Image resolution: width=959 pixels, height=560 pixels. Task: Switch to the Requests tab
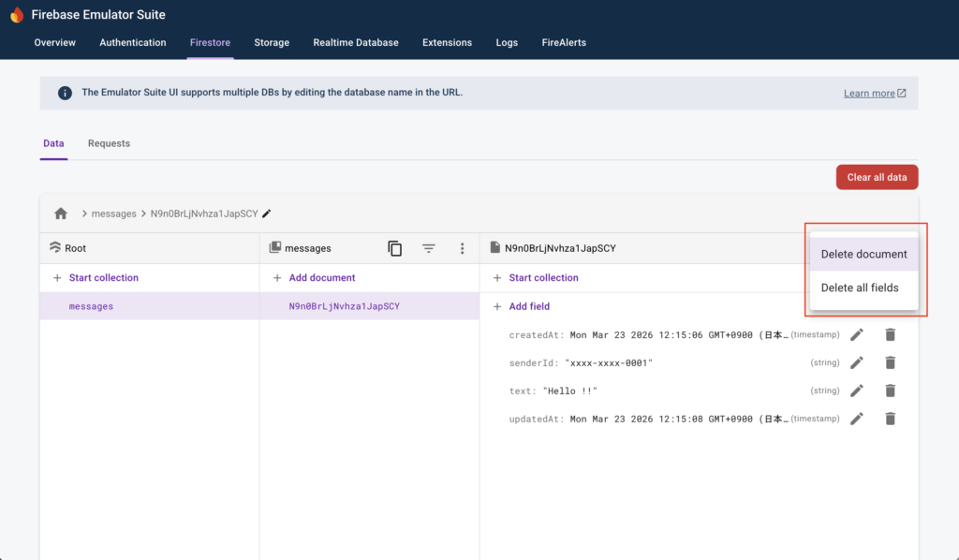point(109,143)
